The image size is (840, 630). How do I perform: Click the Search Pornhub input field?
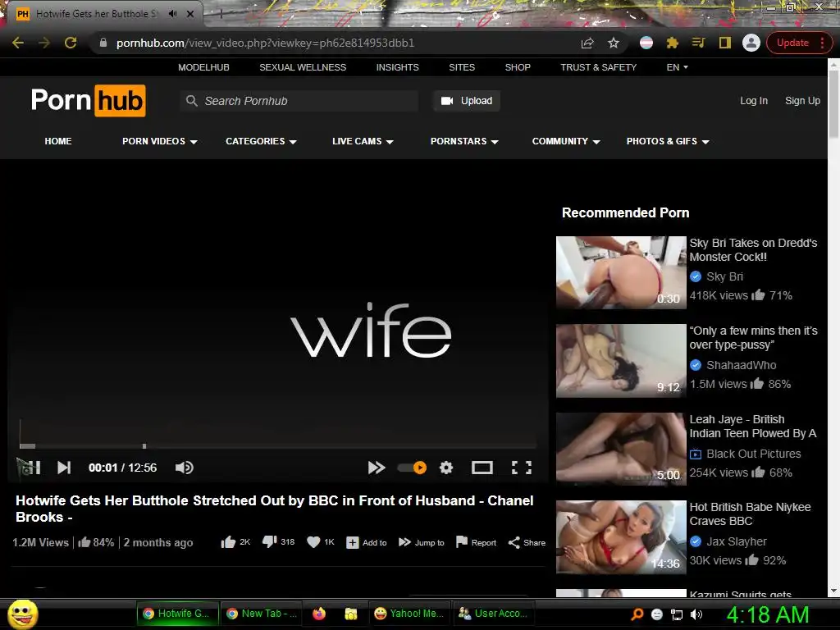pyautogui.click(x=299, y=101)
